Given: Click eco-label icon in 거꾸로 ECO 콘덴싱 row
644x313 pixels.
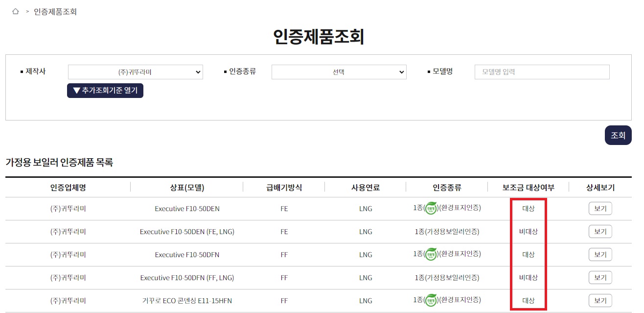Looking at the screenshot, I should point(431,300).
